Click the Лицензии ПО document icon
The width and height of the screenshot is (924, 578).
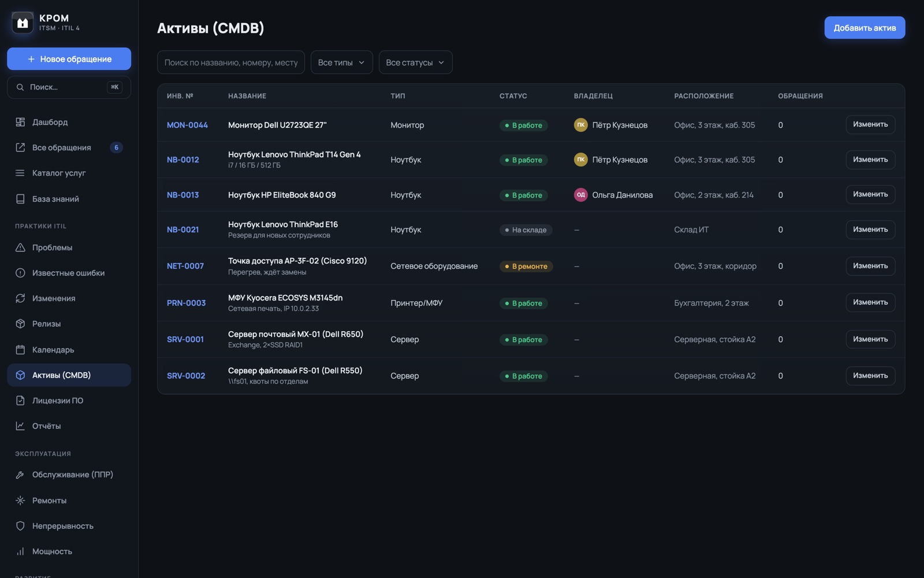pyautogui.click(x=20, y=401)
